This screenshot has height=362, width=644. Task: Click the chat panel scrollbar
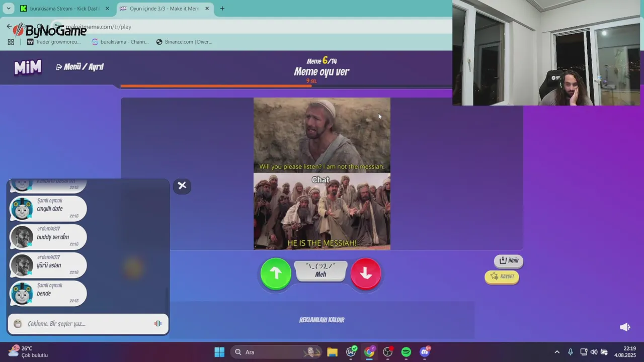tap(168, 299)
